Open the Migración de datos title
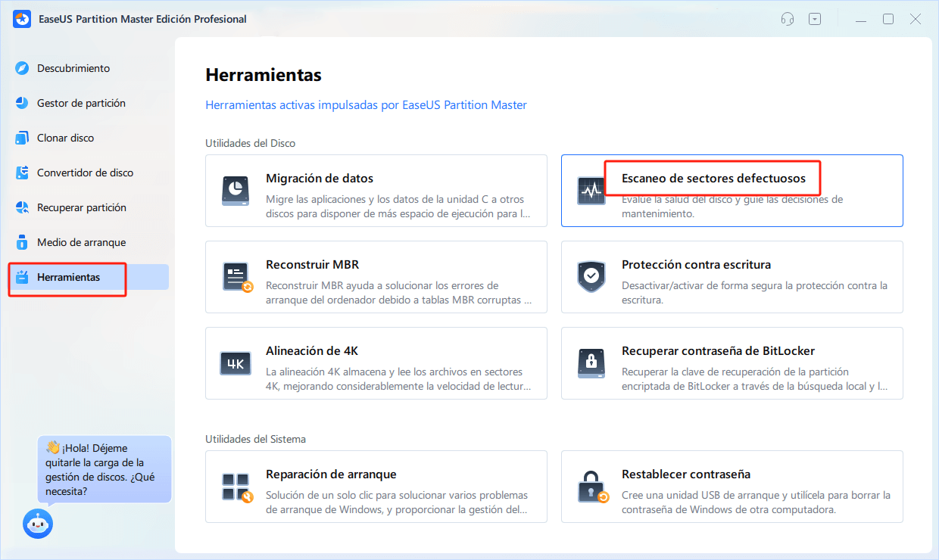Screen dimensions: 939x560 click(320, 179)
